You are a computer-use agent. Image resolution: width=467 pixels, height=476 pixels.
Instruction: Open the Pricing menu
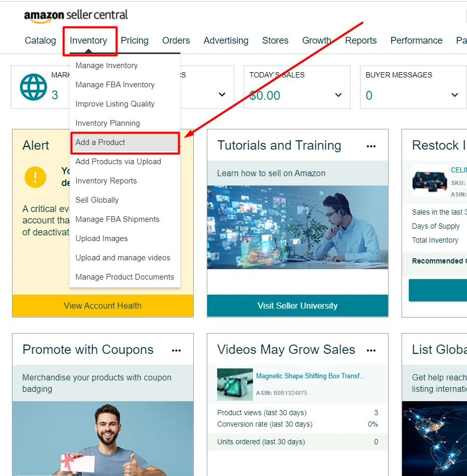[x=135, y=41]
